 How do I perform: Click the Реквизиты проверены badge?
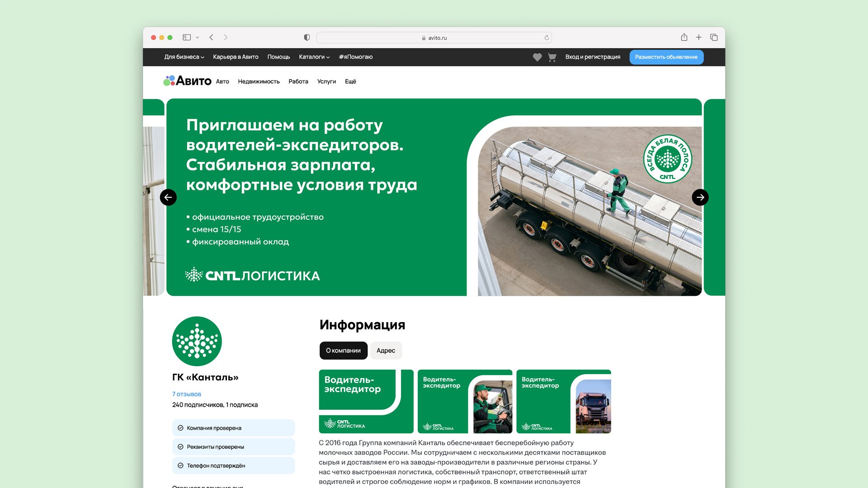(233, 447)
